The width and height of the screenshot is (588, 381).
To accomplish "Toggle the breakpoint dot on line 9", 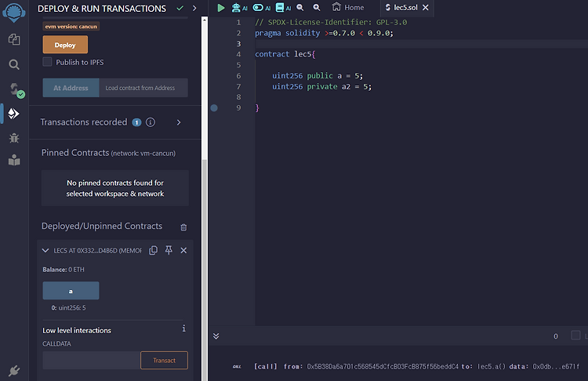I will [x=214, y=108].
